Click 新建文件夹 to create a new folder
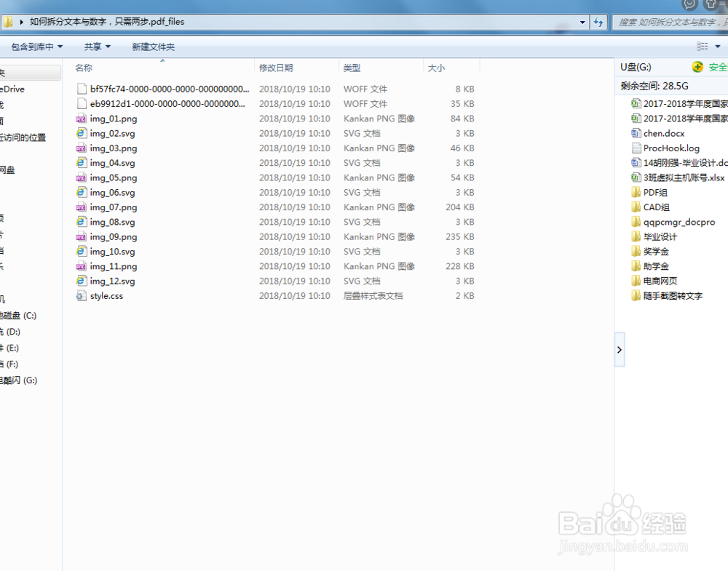 click(153, 47)
